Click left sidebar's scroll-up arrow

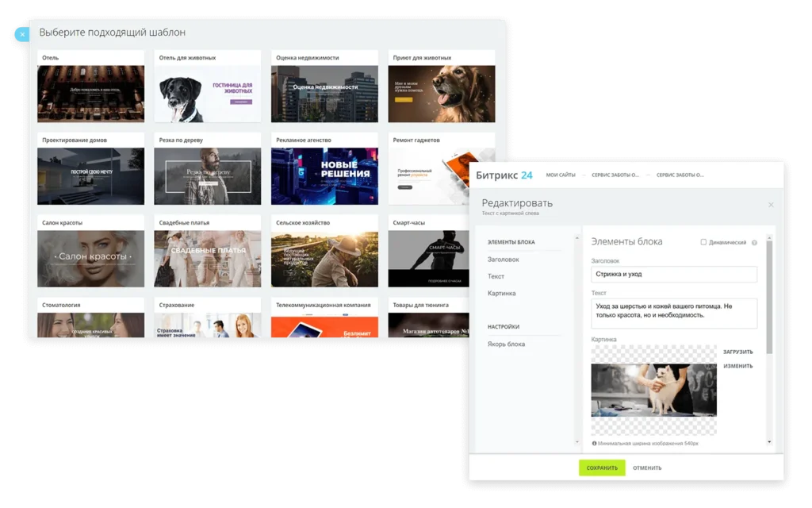[576, 237]
